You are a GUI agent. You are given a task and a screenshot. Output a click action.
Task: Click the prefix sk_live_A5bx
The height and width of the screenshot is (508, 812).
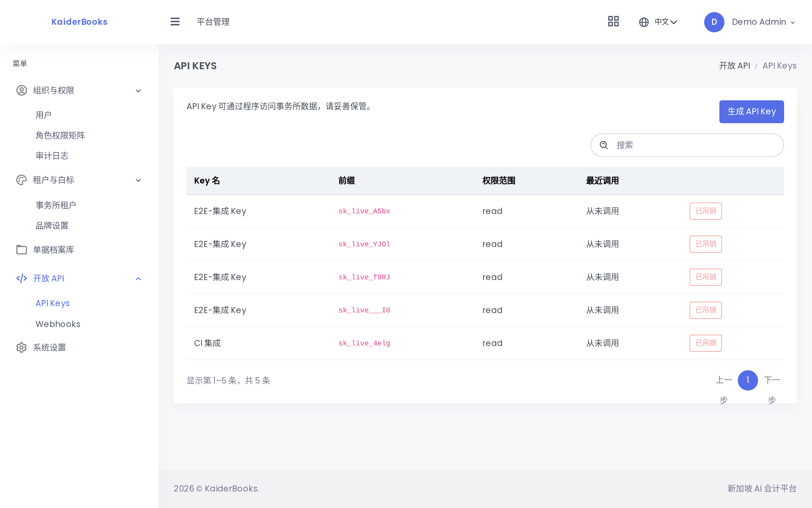tap(364, 211)
